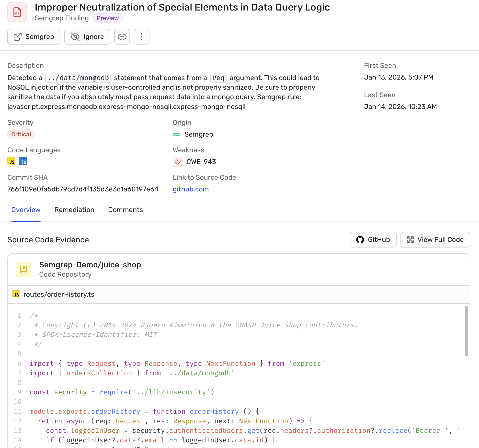
Task: Click the TS code language icon
Action: coord(23,162)
